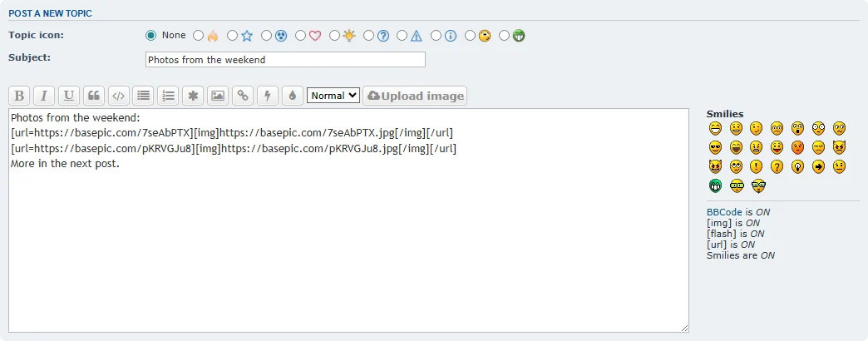Choose the heart topic icon radio
This screenshot has height=341, width=868.
click(300, 36)
